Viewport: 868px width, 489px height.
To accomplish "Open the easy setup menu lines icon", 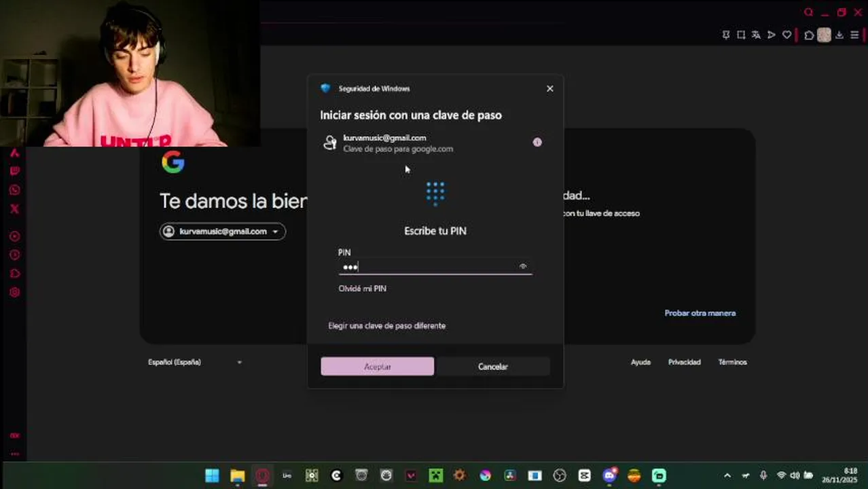I will pos(855,35).
